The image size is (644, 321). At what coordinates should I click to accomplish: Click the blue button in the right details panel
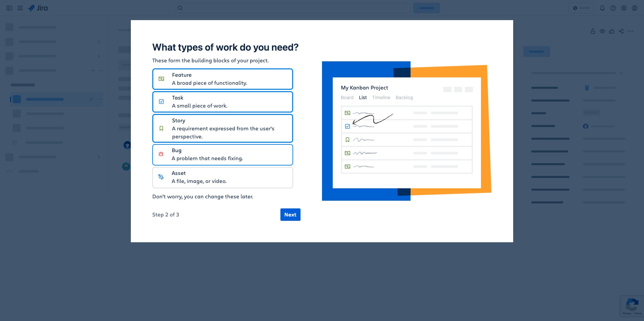(537, 52)
